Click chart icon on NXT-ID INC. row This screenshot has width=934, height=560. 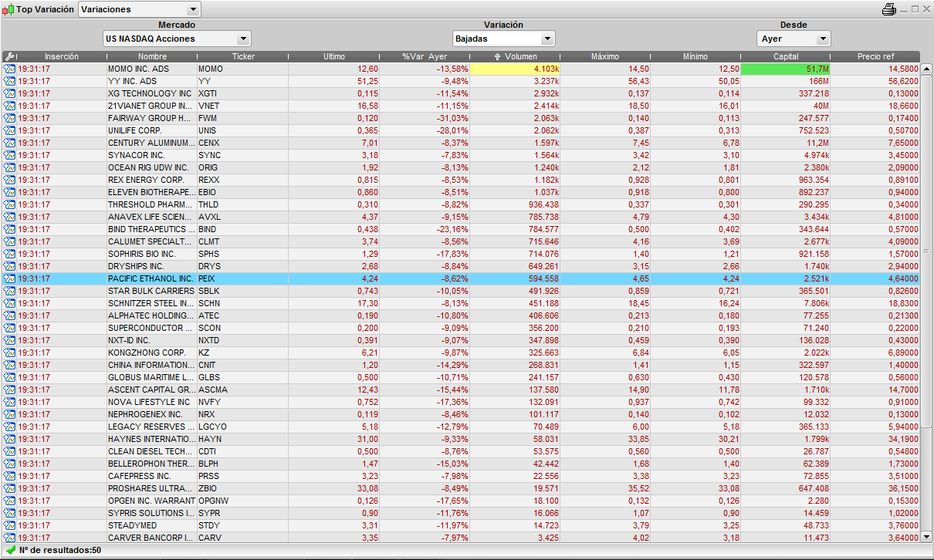[9, 340]
